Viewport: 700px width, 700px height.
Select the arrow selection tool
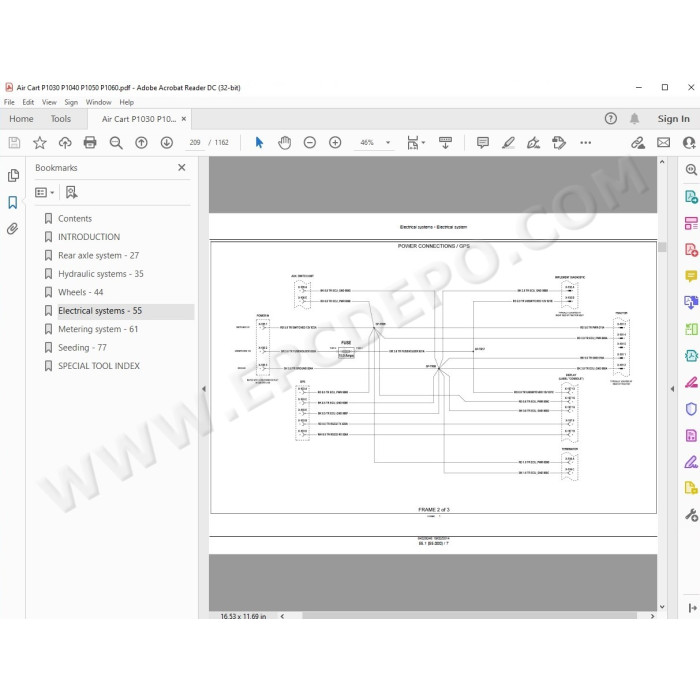point(259,142)
